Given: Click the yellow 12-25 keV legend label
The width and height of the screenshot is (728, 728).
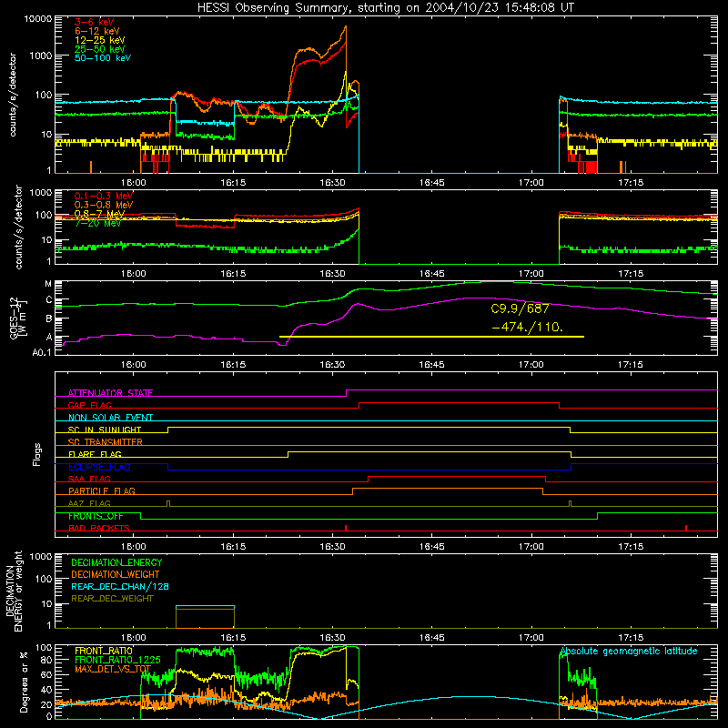Looking at the screenshot, I should click(x=100, y=40).
